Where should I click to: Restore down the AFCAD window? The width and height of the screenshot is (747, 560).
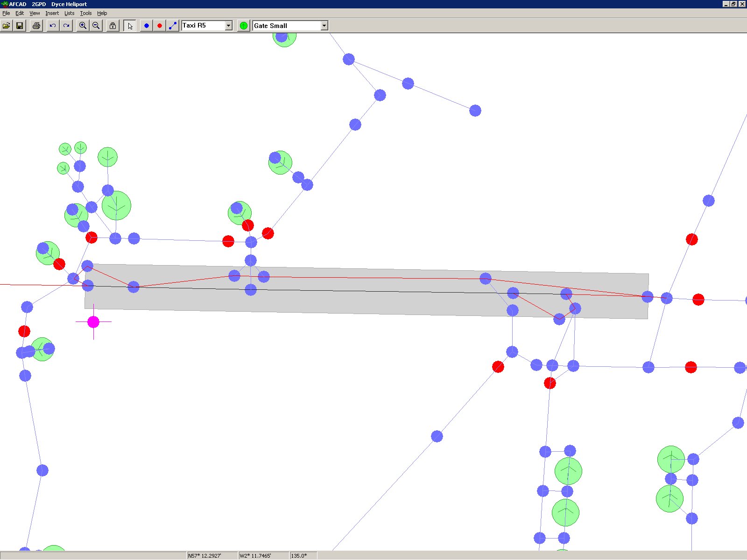[x=733, y=4]
